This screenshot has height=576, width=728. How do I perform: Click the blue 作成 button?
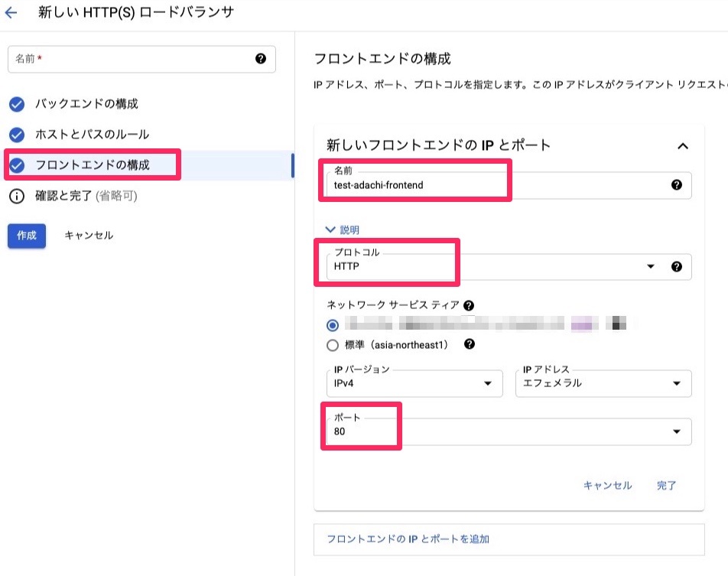27,236
